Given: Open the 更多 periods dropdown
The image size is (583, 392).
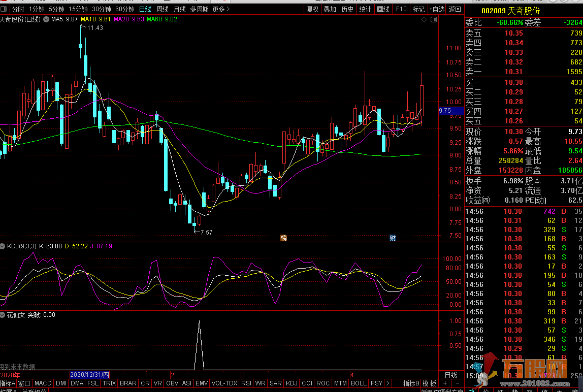Looking at the screenshot, I should [x=221, y=9].
